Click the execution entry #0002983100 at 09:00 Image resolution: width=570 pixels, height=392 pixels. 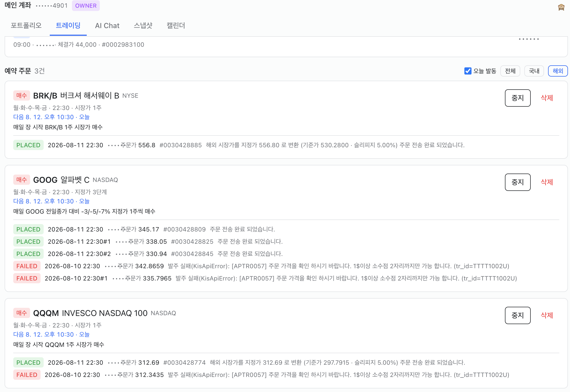pos(79,45)
